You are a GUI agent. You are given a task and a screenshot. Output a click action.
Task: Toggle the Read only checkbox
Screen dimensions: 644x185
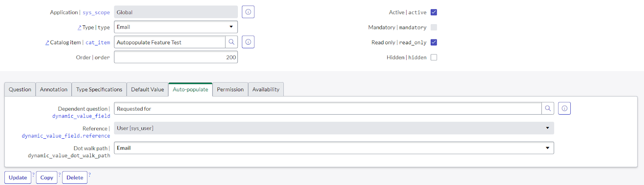click(433, 42)
